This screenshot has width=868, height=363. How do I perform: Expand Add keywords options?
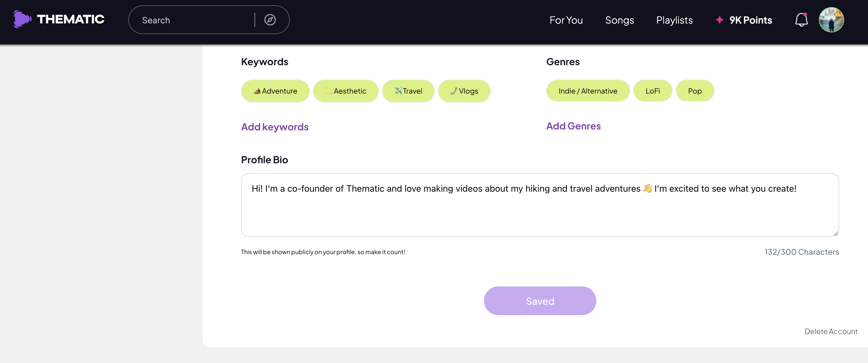pyautogui.click(x=275, y=127)
